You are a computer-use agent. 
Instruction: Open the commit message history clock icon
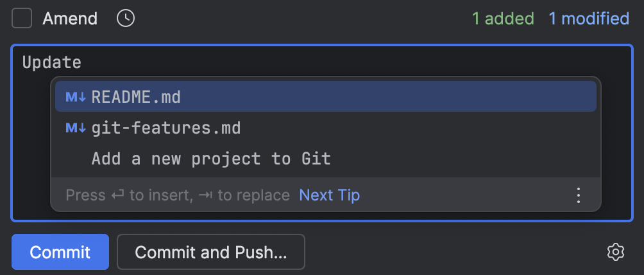(x=126, y=19)
